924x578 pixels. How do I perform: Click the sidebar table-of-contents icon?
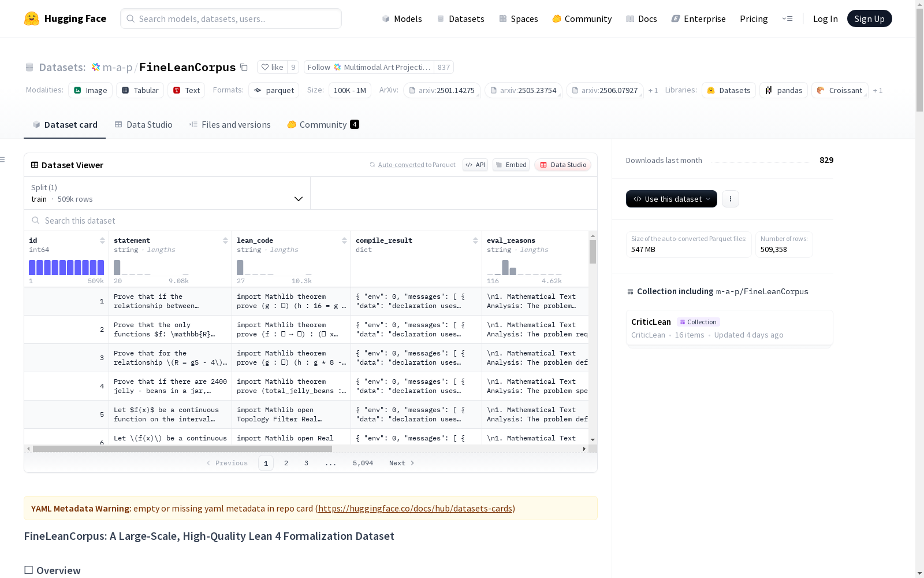click(x=3, y=160)
